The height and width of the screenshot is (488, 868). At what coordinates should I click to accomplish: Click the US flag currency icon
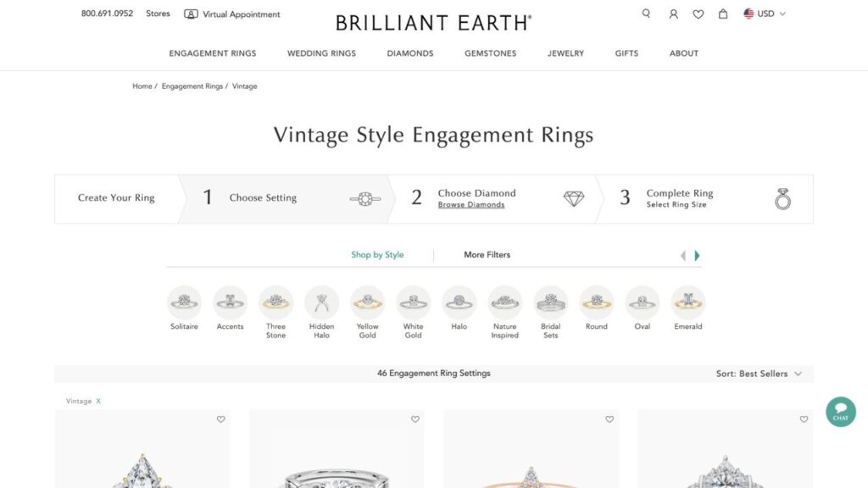pos(748,14)
